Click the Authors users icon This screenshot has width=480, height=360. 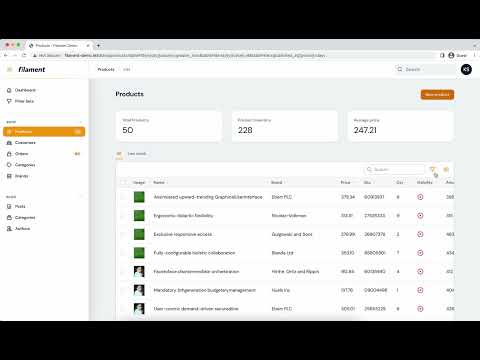click(x=9, y=229)
